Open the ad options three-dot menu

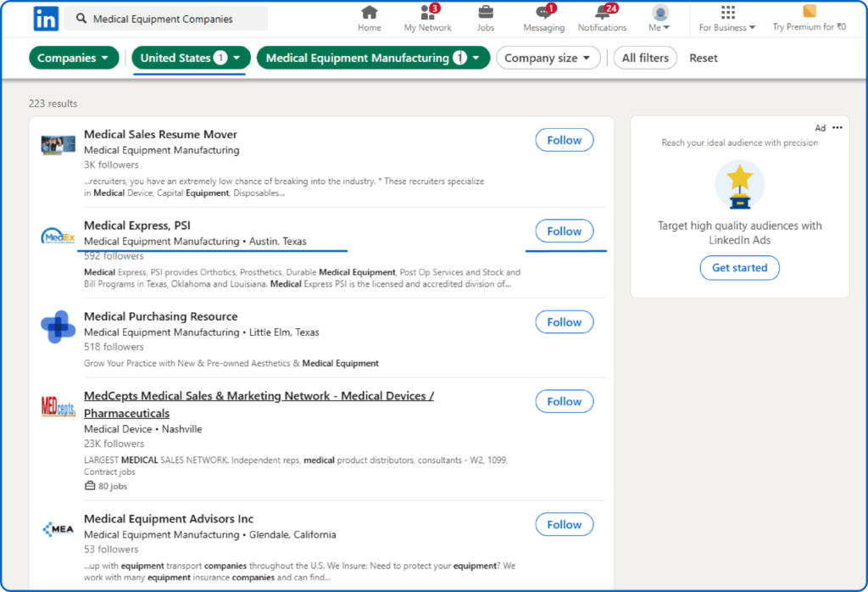(837, 127)
